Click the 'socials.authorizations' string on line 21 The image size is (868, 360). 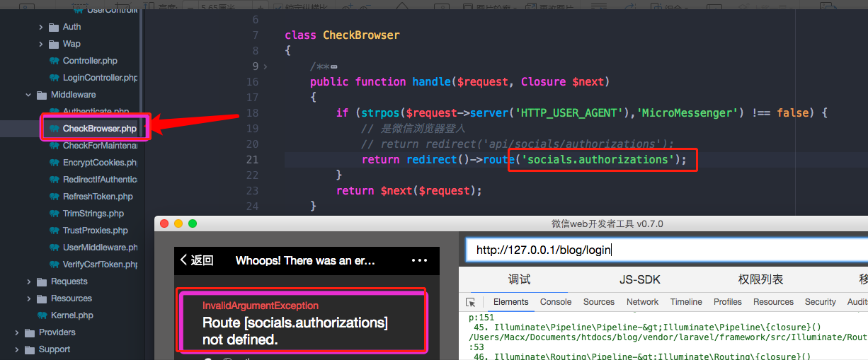598,159
